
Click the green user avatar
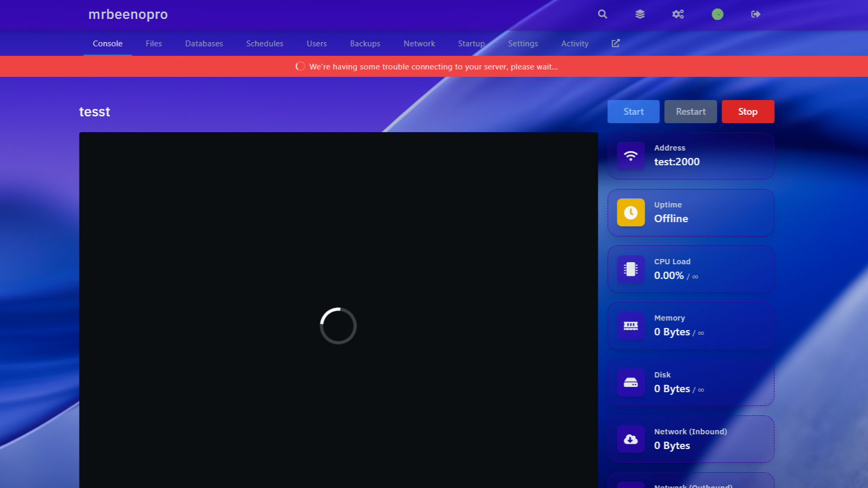pyautogui.click(x=717, y=14)
